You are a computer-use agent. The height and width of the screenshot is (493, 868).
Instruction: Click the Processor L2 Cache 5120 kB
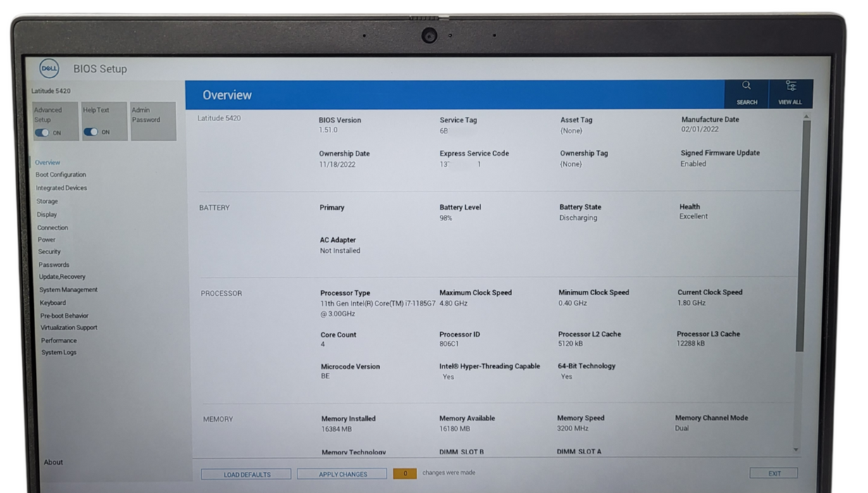click(571, 344)
